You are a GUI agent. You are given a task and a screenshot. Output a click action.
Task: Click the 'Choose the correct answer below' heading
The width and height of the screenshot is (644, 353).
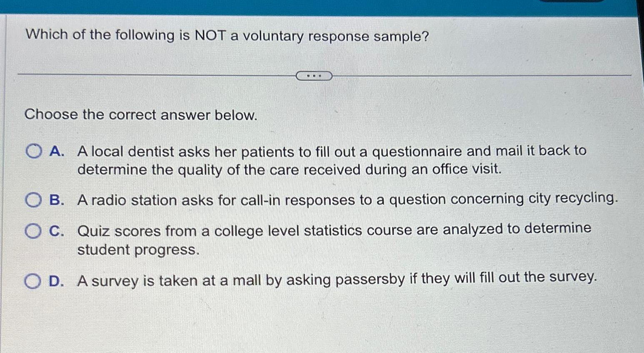tap(141, 115)
